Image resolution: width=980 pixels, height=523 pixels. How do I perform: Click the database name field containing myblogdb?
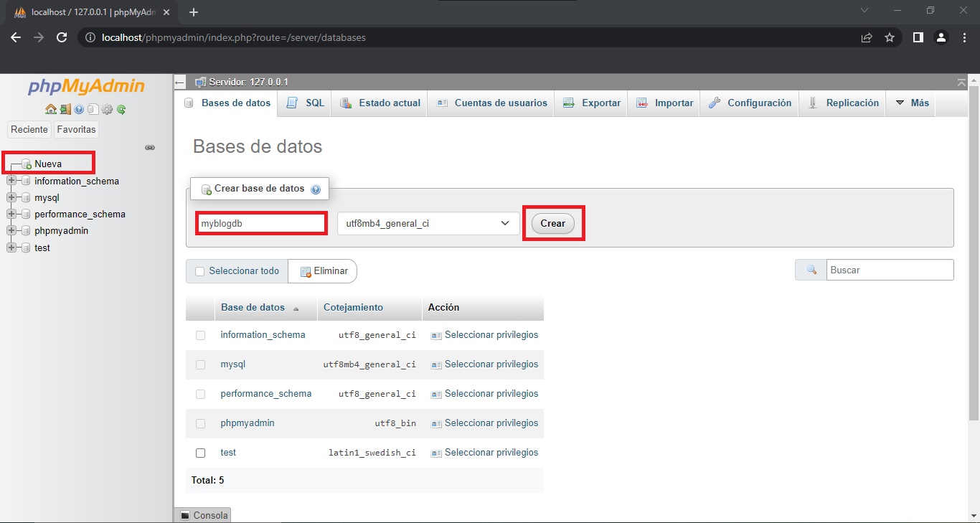click(x=261, y=223)
